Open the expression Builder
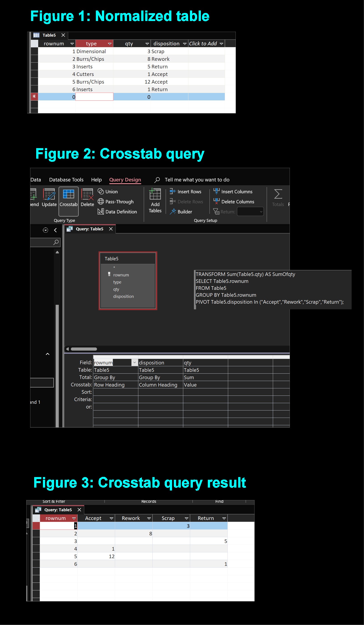The height and width of the screenshot is (625, 364). [x=181, y=212]
